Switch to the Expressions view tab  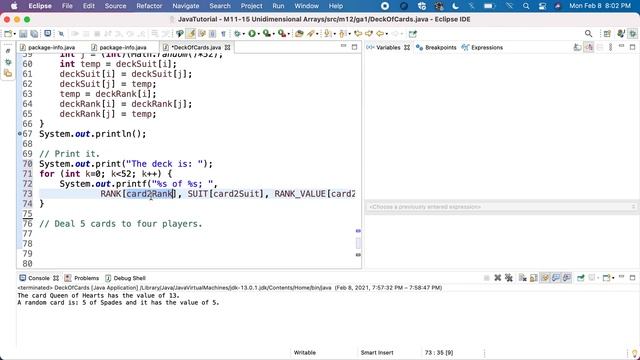tap(482, 47)
